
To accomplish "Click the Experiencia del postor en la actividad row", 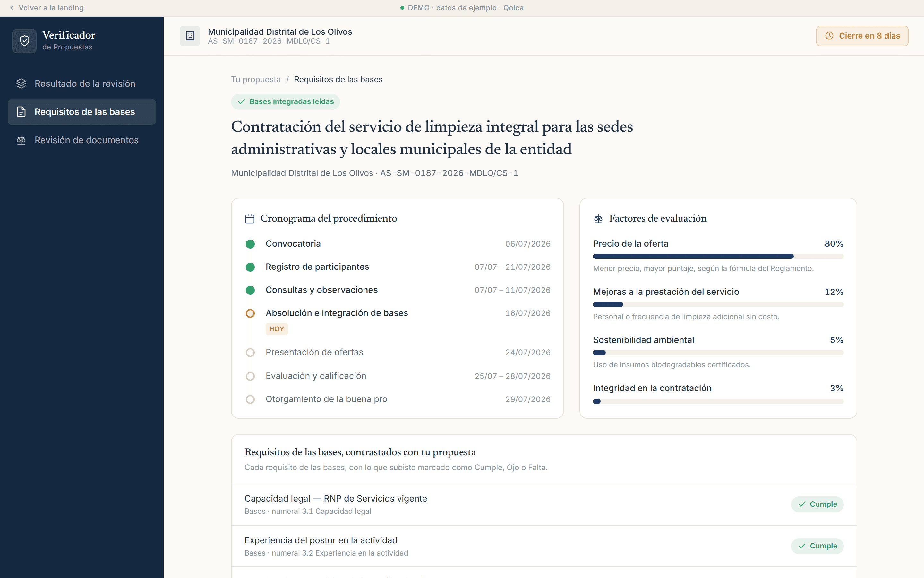I will tap(544, 546).
